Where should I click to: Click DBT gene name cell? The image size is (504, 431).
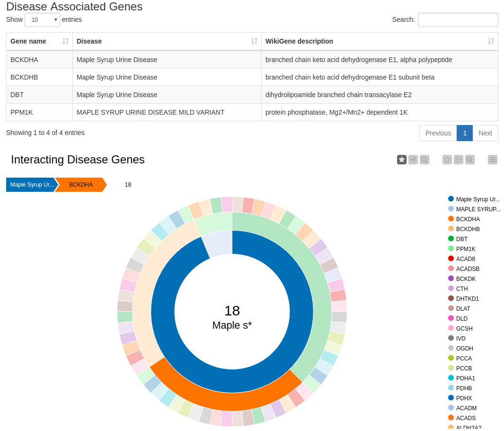pos(40,95)
